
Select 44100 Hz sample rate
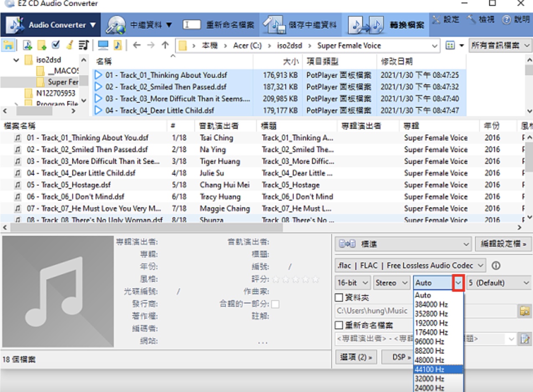(439, 369)
